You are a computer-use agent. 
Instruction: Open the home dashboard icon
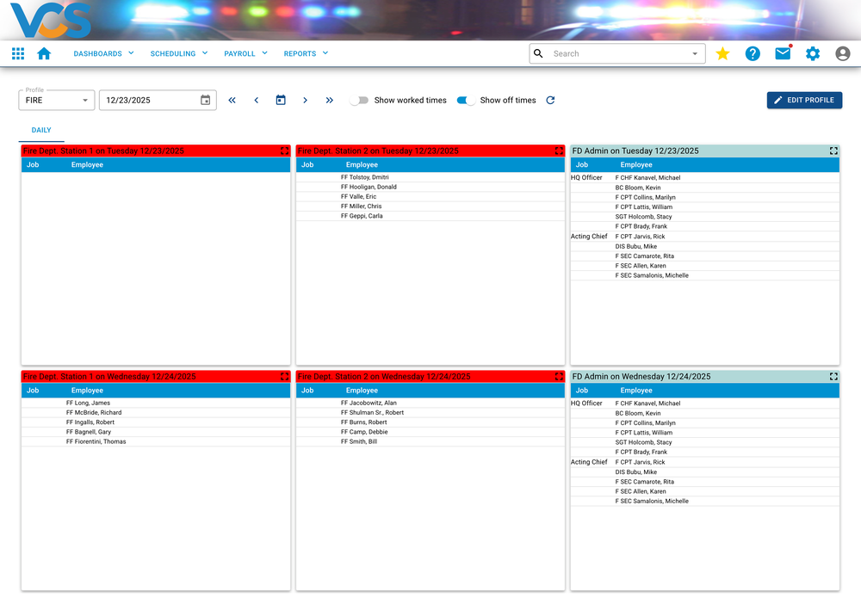[x=43, y=52]
